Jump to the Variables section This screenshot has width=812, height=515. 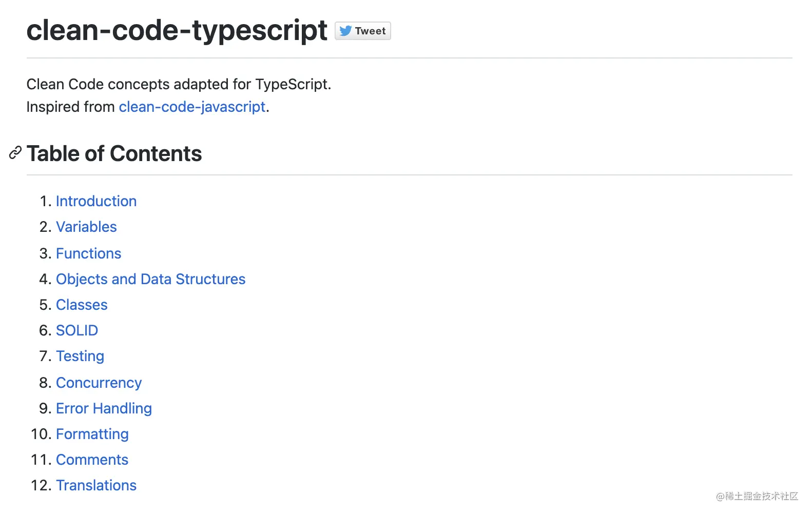[x=86, y=227]
